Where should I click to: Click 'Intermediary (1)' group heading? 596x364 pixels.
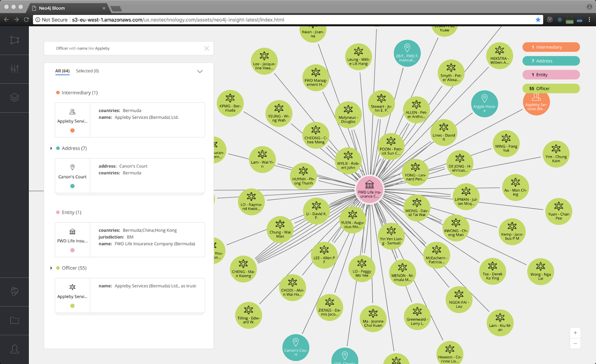80,93
